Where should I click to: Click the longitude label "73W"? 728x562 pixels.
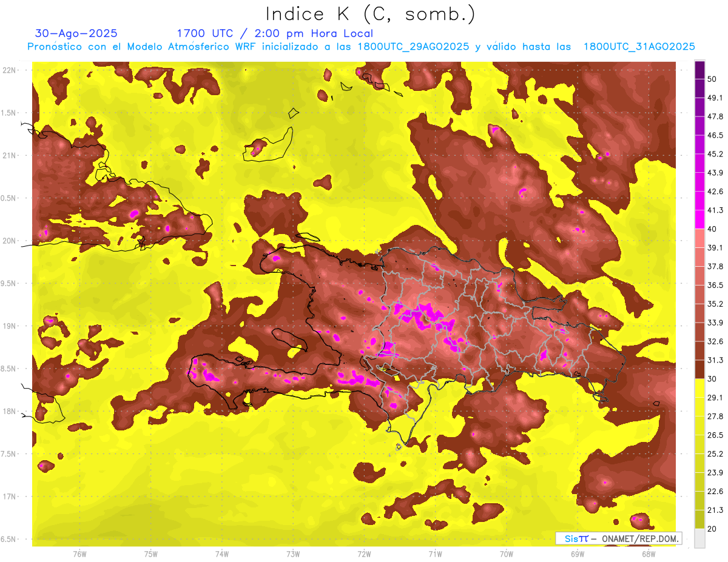coord(293,554)
